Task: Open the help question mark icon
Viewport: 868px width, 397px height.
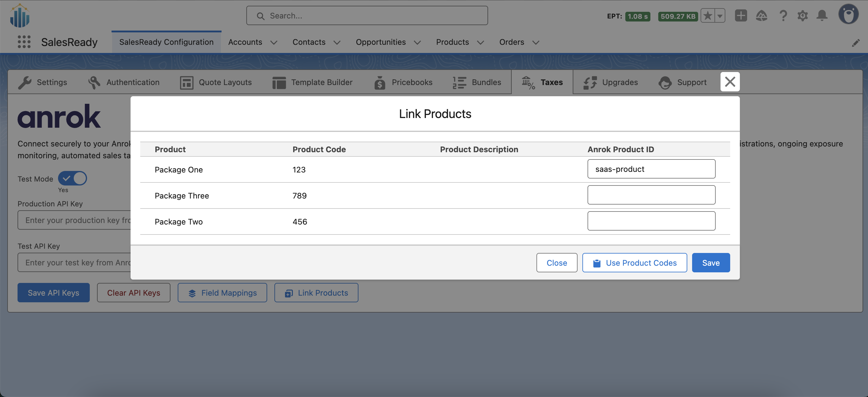Action: tap(783, 15)
